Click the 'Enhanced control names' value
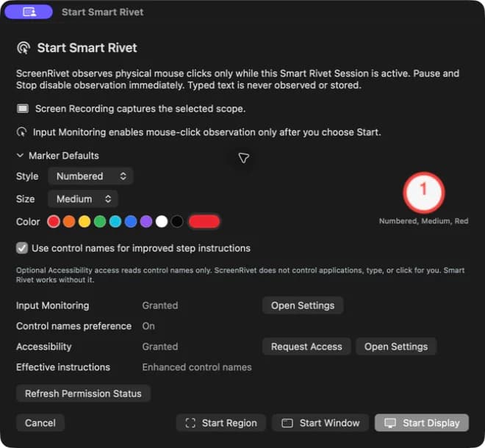Viewport: 485px width, 448px height. coord(197,367)
